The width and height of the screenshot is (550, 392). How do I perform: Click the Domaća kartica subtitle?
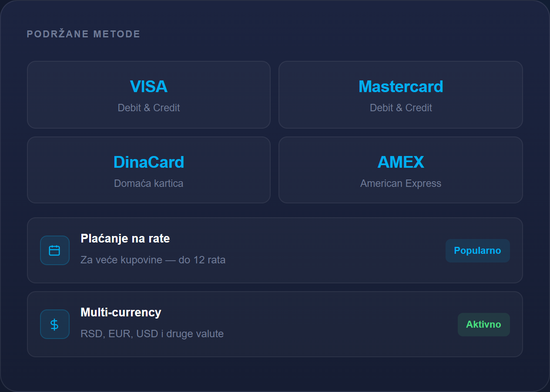point(149,183)
